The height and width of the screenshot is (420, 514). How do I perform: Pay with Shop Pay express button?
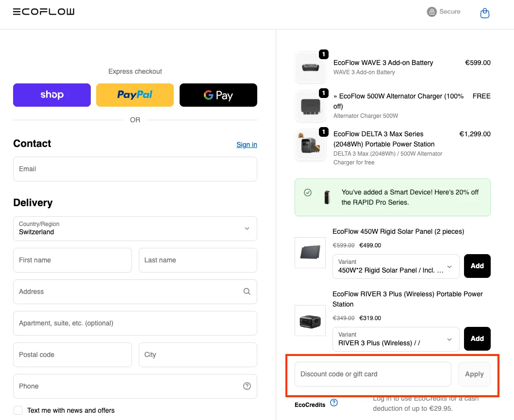pos(52,95)
